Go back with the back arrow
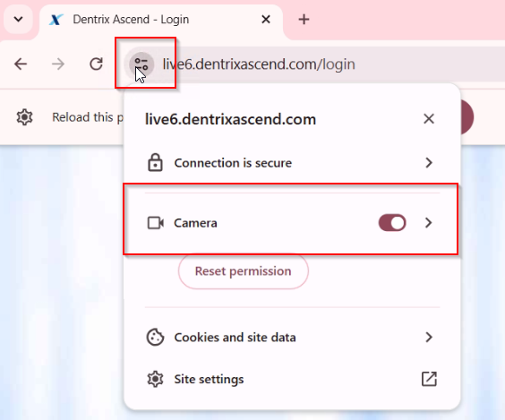The width and height of the screenshot is (505, 420). [21, 64]
